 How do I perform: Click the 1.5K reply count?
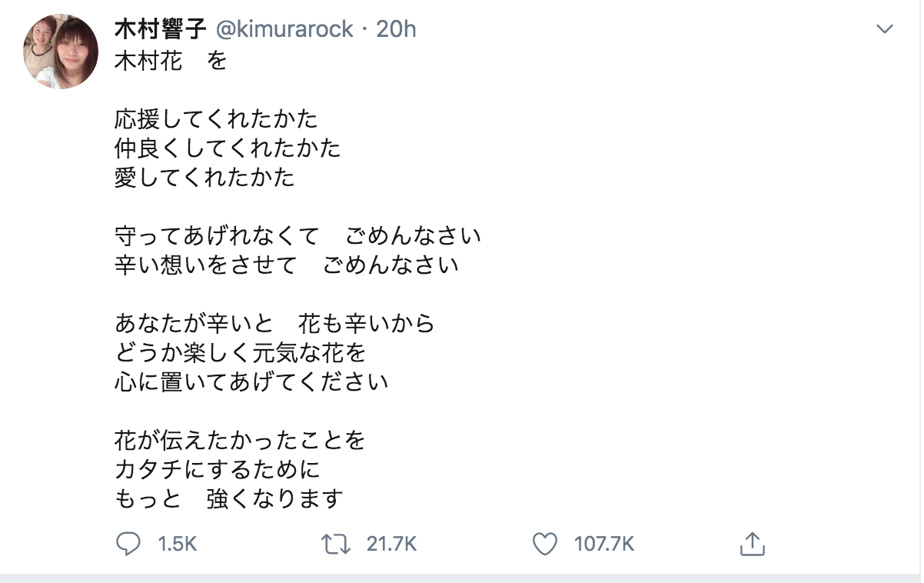click(178, 545)
